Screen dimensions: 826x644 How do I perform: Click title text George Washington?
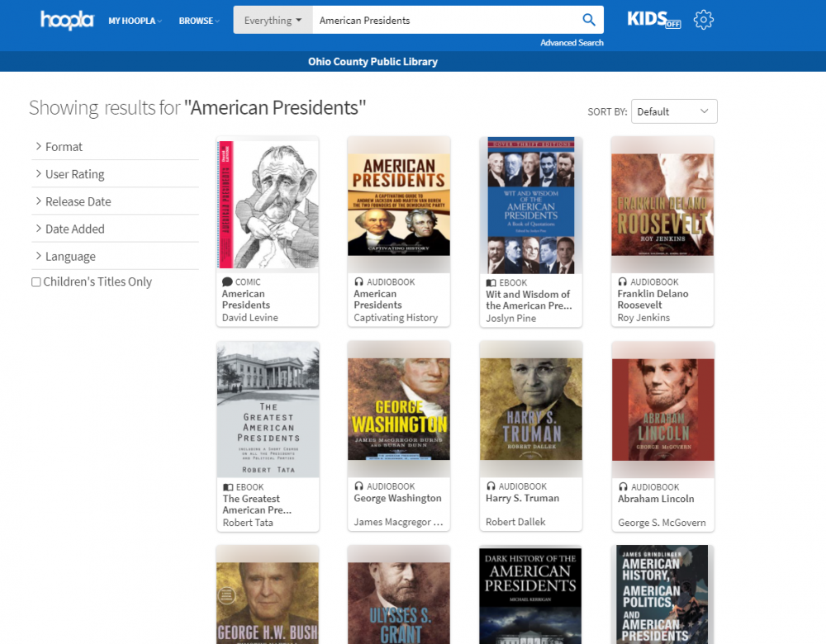pos(398,498)
